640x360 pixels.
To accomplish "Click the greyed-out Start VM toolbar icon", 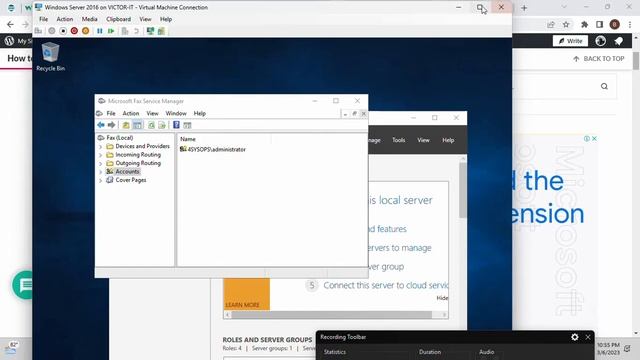I will (x=52, y=31).
